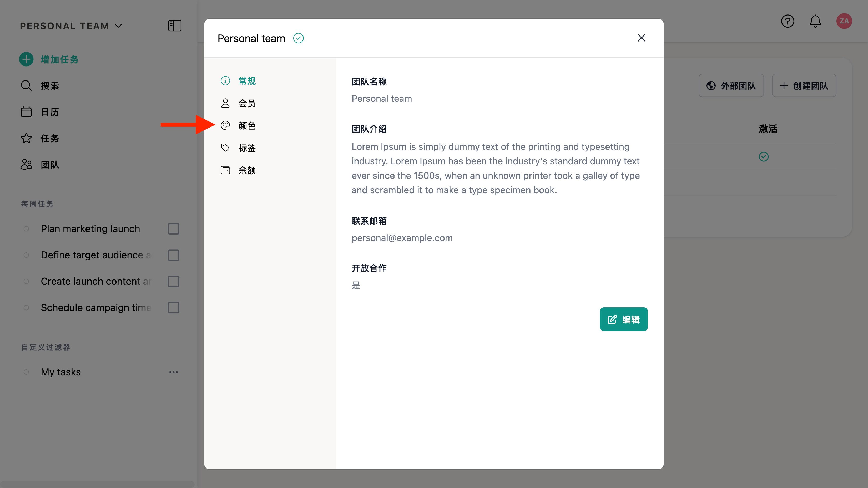Click the 创建团队 create team button
This screenshot has height=488, width=868.
[804, 85]
